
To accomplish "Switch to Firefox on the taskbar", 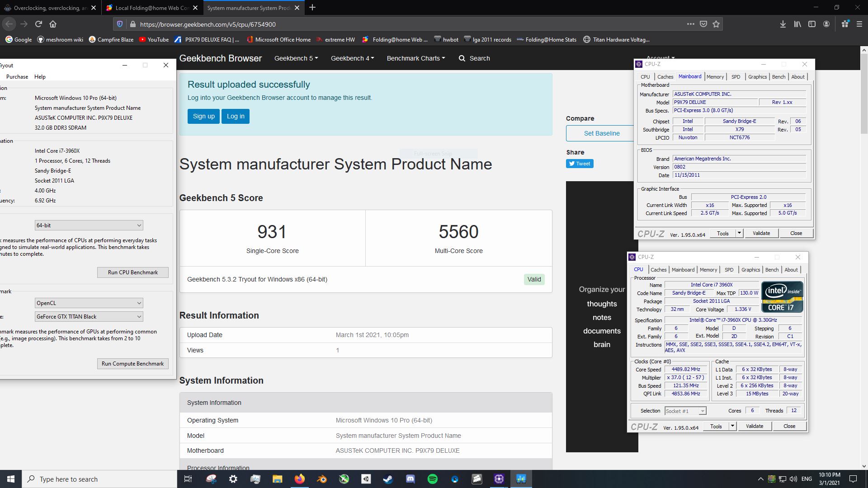I will tap(299, 479).
